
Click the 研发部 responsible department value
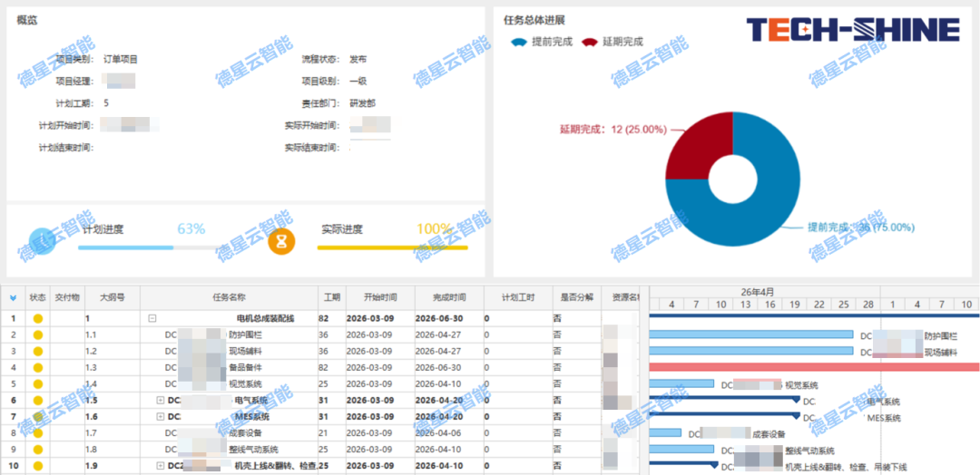point(362,103)
